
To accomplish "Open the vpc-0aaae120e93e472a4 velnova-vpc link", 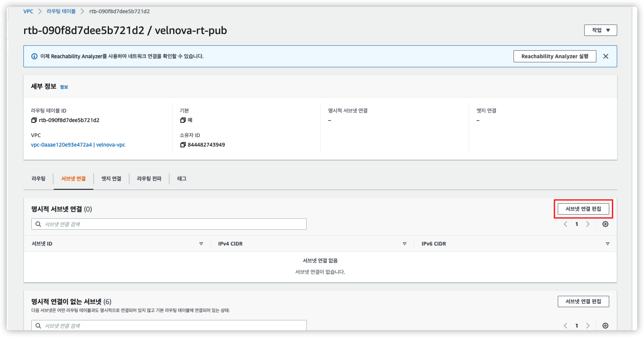I will 78,145.
